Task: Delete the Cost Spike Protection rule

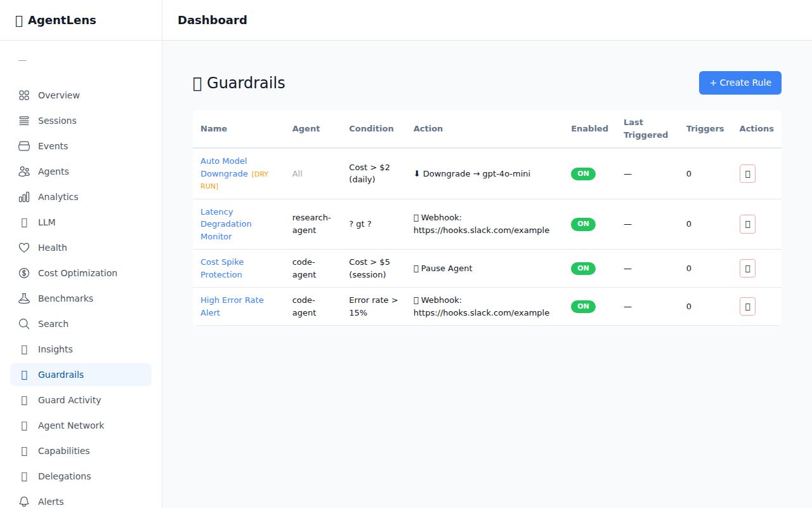Action: (x=747, y=269)
